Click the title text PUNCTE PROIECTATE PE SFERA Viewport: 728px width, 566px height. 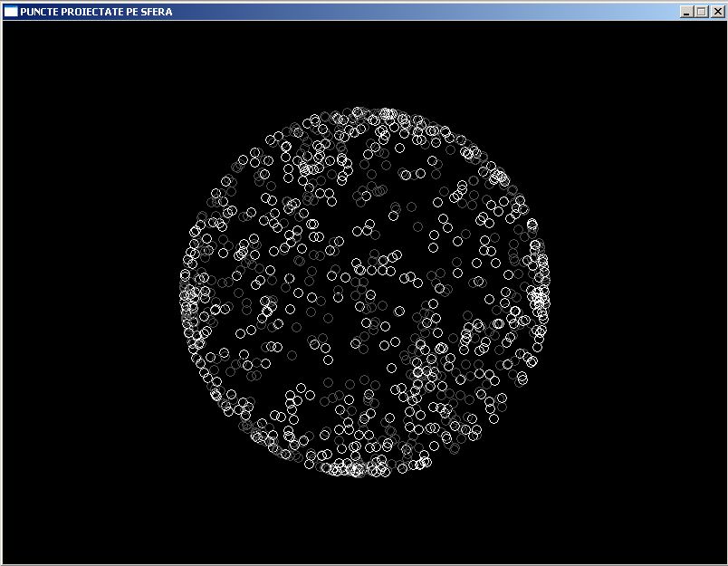96,12
